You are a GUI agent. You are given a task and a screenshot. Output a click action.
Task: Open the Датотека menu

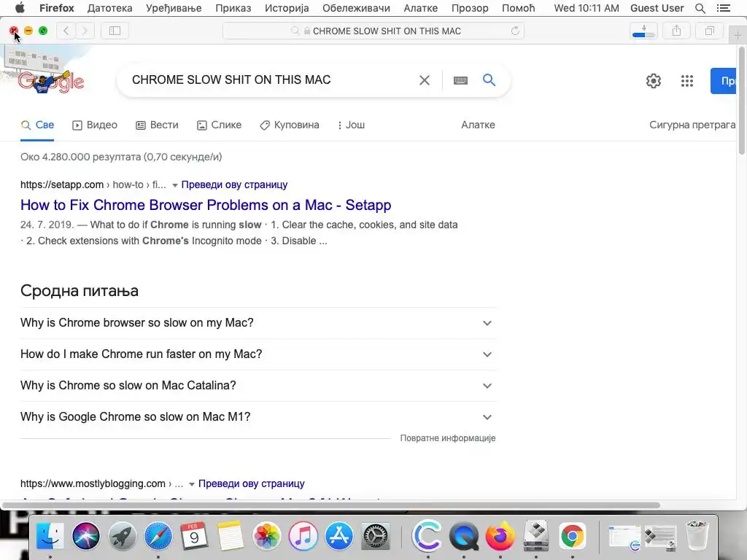coord(109,8)
